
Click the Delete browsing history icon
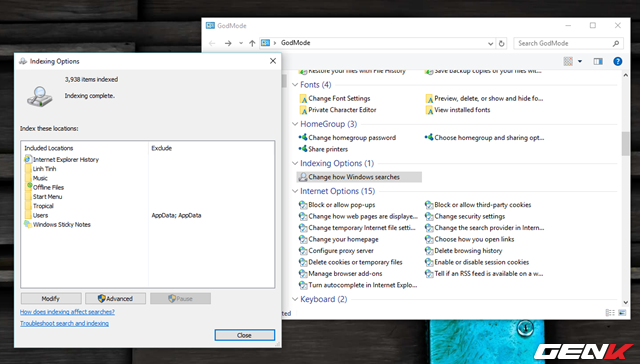[x=429, y=251]
